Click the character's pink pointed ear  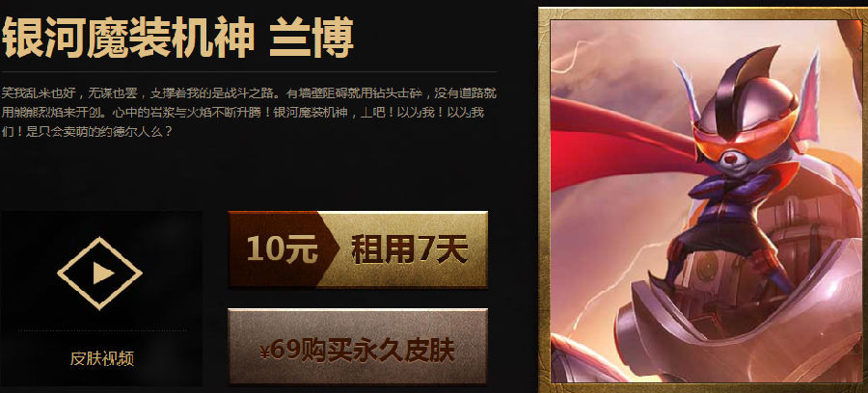806,94
